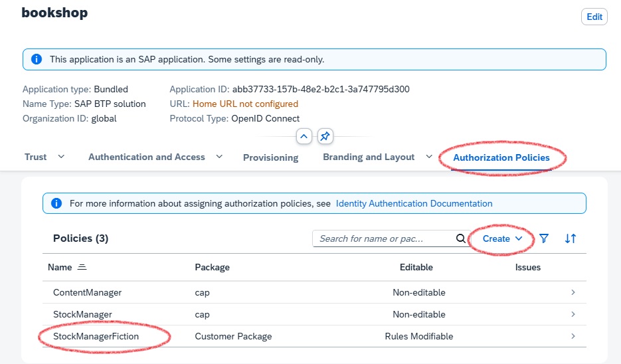Image resolution: width=621 pixels, height=364 pixels.
Task: Click the Policies (3) heading
Action: [80, 238]
